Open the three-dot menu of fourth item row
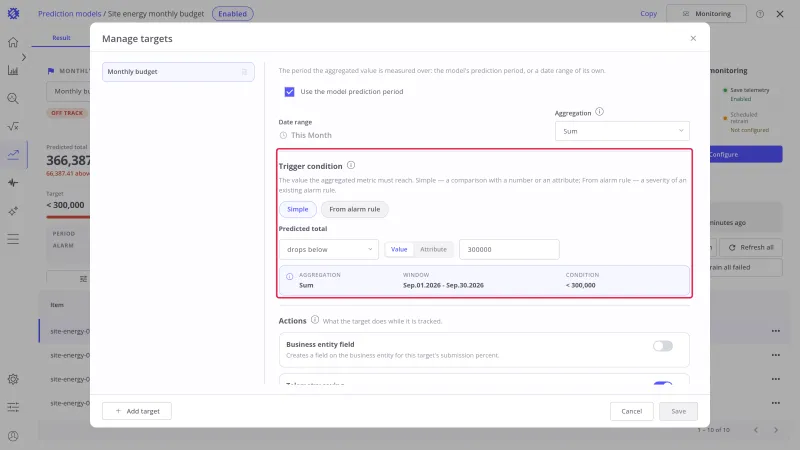 pyautogui.click(x=776, y=403)
